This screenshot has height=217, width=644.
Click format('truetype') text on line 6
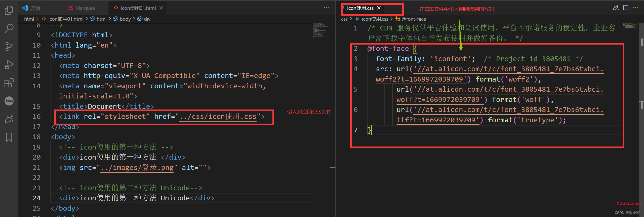click(525, 120)
